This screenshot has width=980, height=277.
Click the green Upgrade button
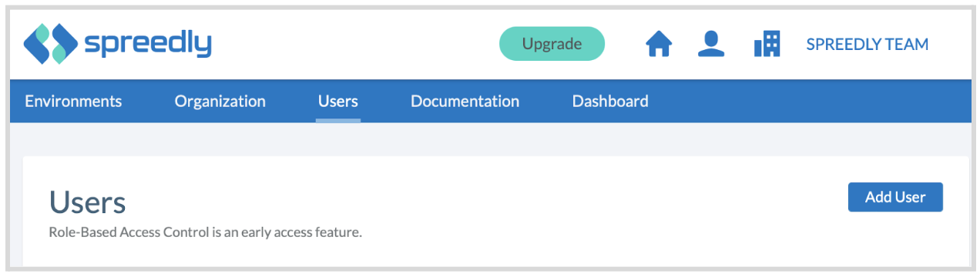[552, 44]
